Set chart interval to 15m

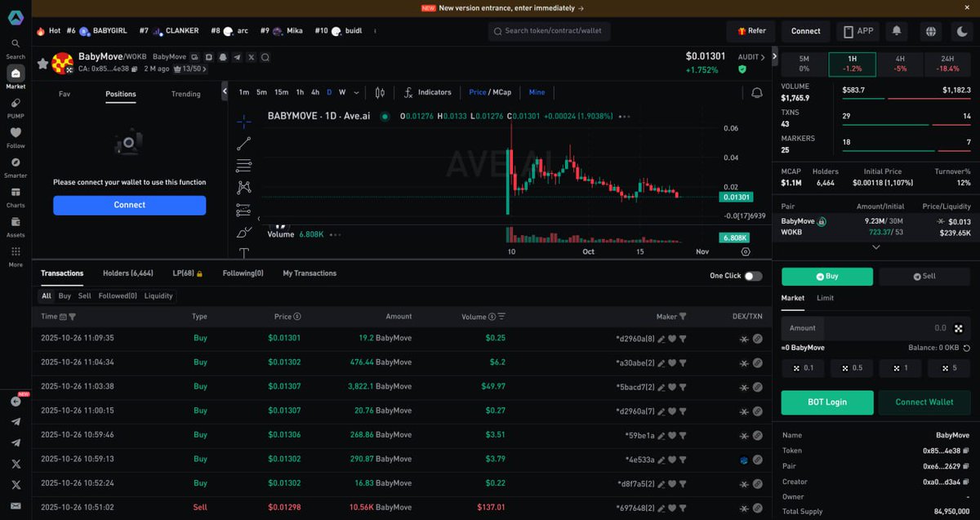281,92
